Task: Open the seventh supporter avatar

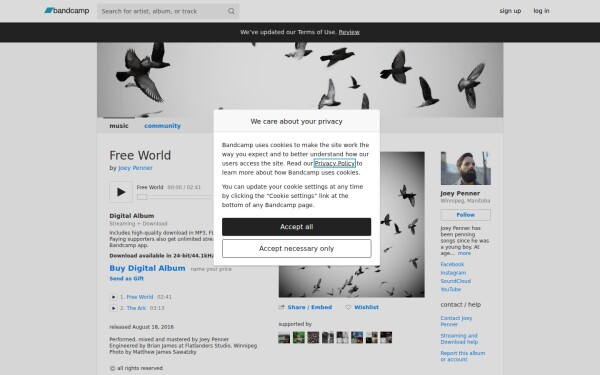Action: click(x=371, y=338)
